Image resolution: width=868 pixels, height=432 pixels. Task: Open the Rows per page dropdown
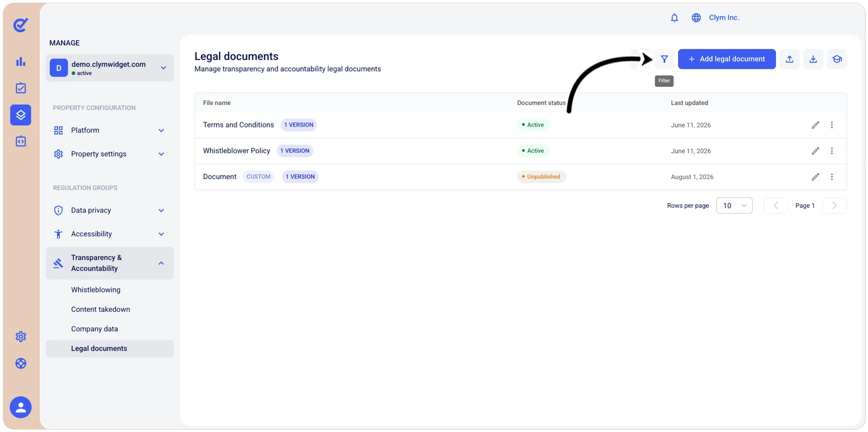tap(734, 205)
